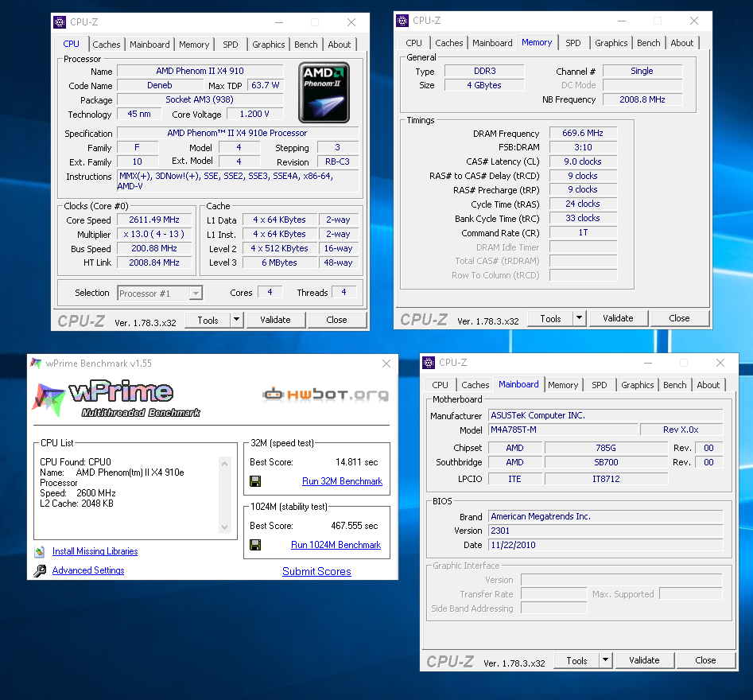Click the BIOS Version 2301 field
Screen dimensions: 753x700
(x=606, y=531)
